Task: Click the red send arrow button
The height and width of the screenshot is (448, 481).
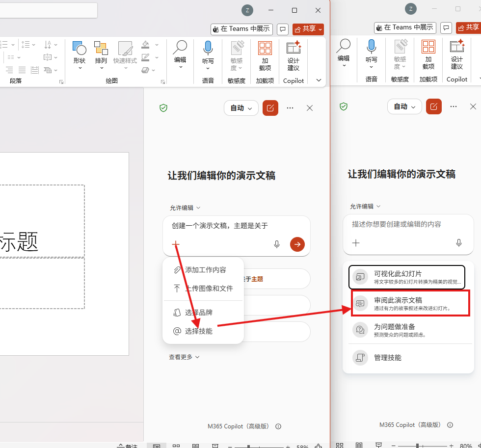Action: [297, 244]
